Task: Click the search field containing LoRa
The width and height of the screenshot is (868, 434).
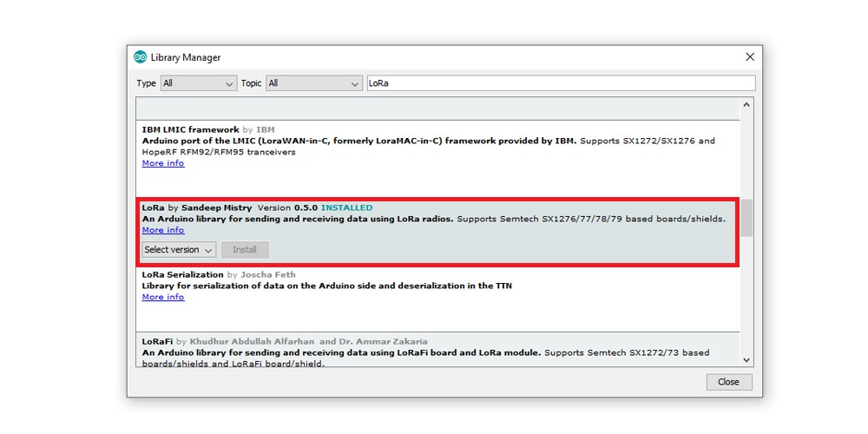Action: pos(561,83)
